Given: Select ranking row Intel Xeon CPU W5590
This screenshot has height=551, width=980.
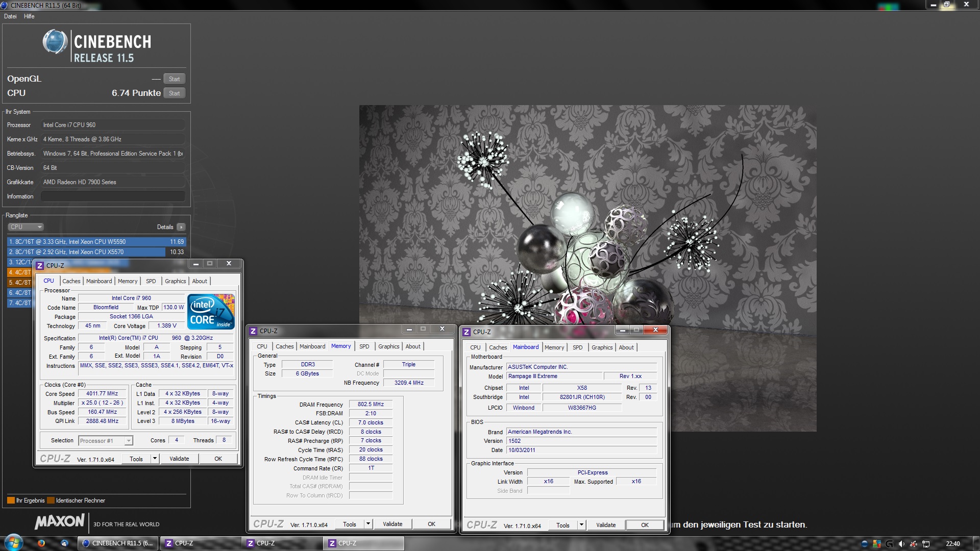Looking at the screenshot, I should [x=96, y=242].
